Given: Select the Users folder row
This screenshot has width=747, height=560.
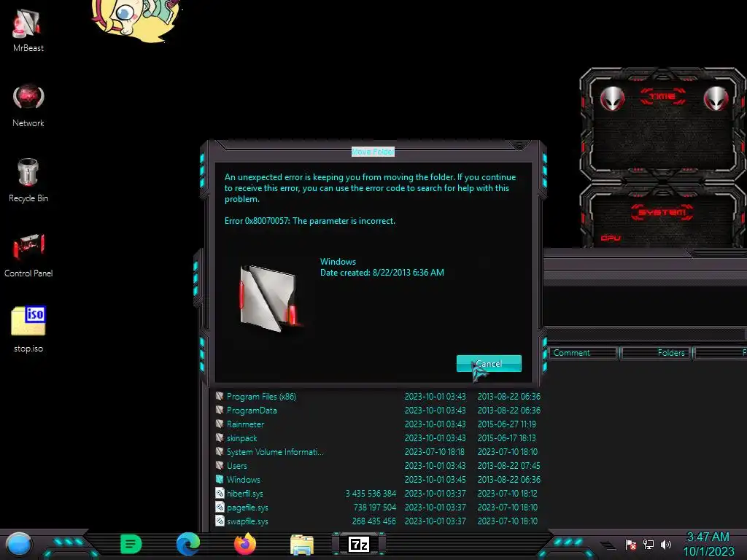Looking at the screenshot, I should pos(378,466).
